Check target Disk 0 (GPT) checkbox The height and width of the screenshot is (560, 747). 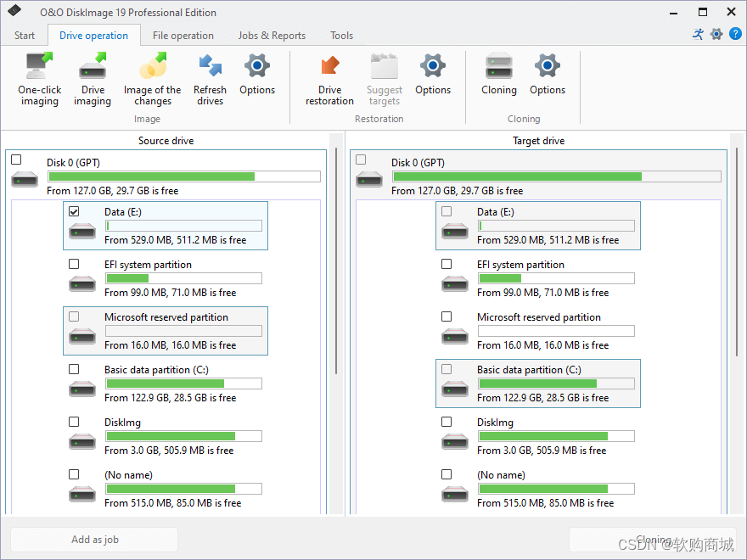361,160
